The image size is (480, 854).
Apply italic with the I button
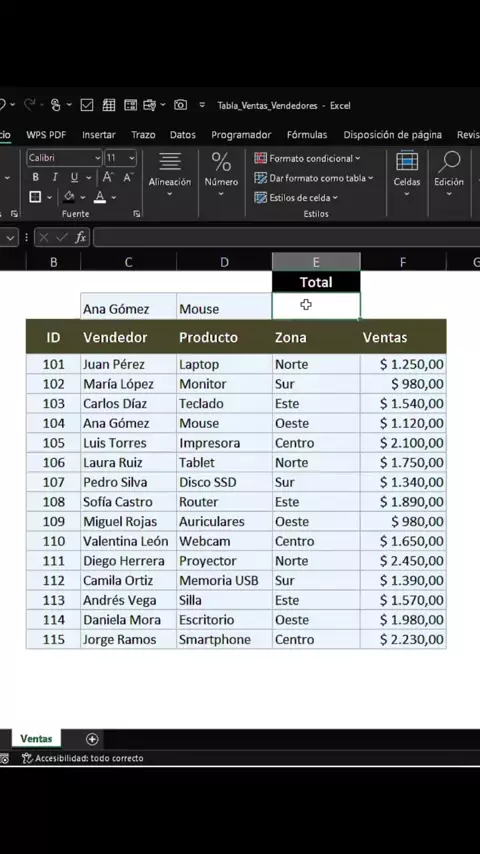pyautogui.click(x=54, y=177)
